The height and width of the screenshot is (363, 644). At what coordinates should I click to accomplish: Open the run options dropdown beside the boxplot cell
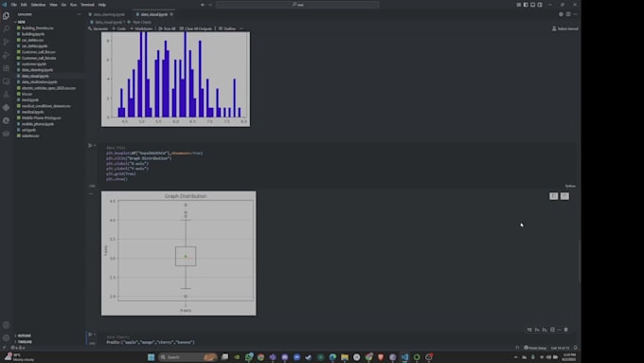click(x=95, y=146)
